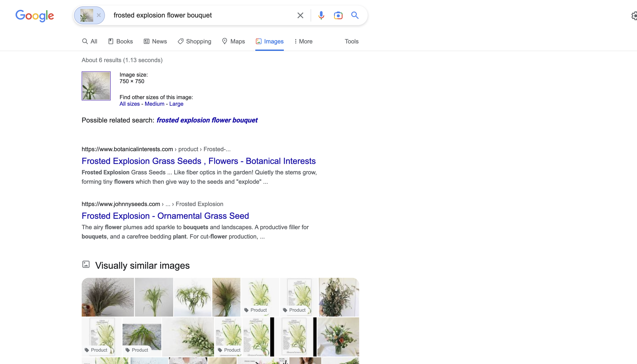The image size is (637, 364).
Task: Switch to the Shopping tab
Action: [194, 41]
